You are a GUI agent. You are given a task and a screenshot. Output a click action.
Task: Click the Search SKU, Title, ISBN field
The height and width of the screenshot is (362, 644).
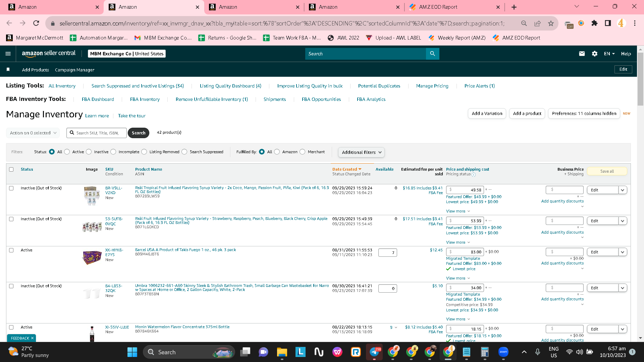point(97,133)
